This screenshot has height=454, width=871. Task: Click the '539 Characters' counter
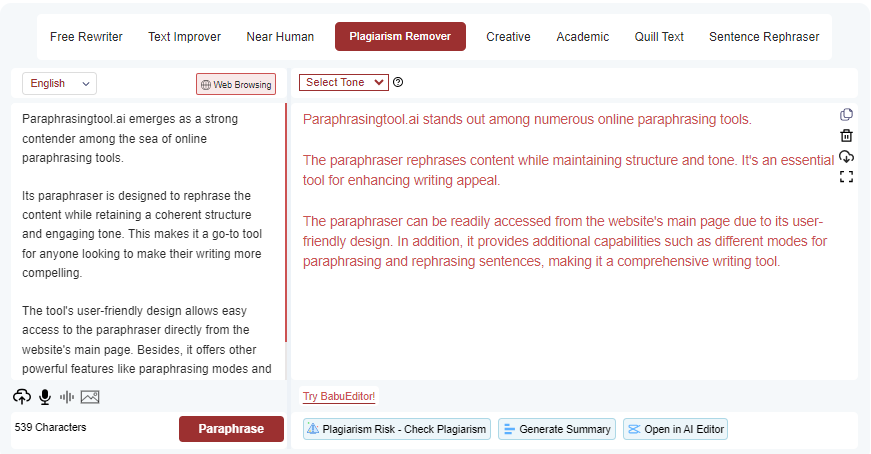(x=51, y=427)
